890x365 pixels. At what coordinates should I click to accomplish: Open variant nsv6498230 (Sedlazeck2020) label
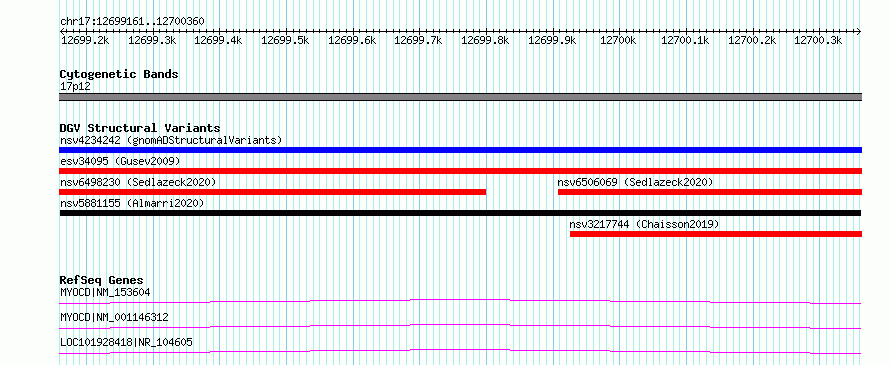tap(138, 182)
